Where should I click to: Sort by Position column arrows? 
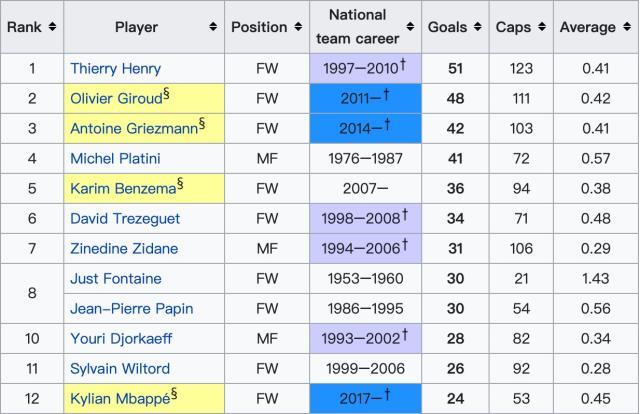tap(298, 28)
